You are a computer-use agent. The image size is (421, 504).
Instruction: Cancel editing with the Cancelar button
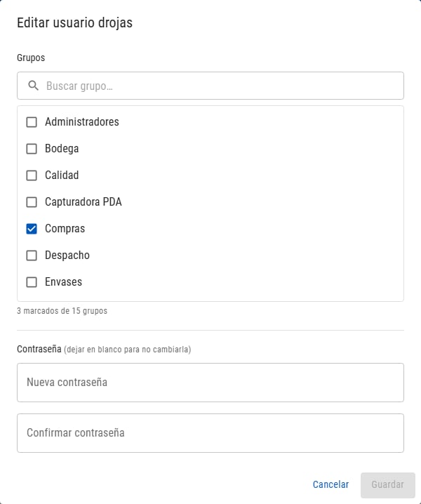pyautogui.click(x=330, y=484)
